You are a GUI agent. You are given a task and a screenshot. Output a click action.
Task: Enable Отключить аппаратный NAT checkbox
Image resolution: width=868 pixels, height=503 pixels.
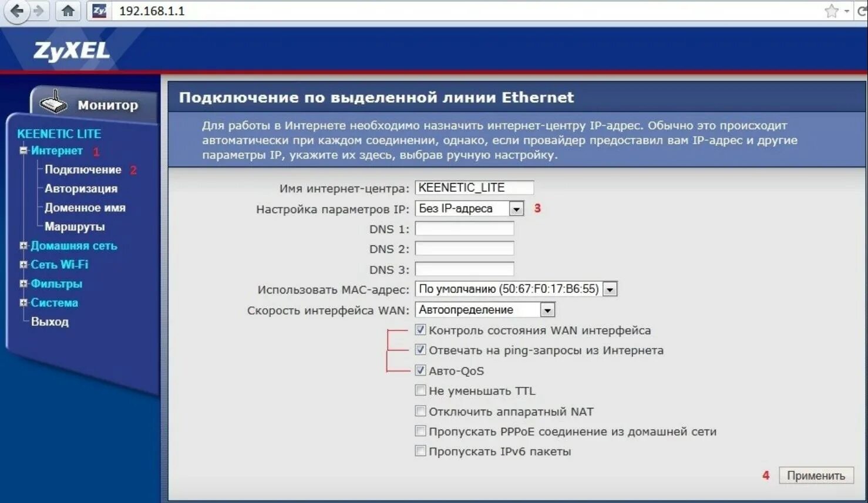(x=420, y=411)
